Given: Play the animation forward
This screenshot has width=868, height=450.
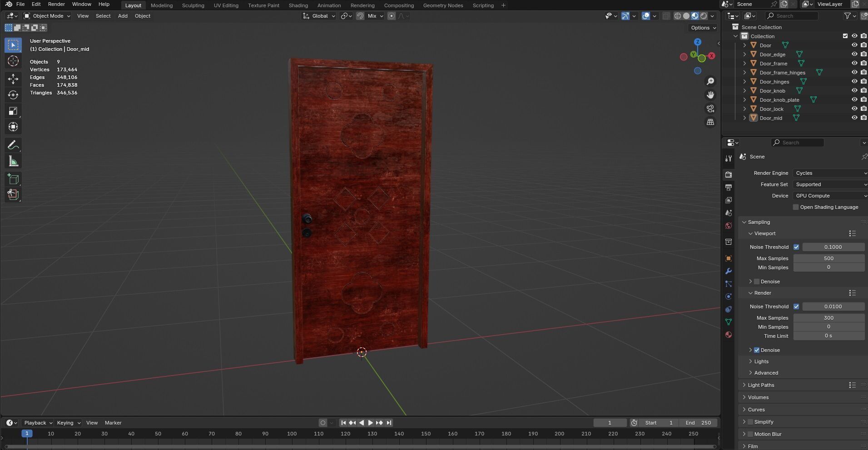Looking at the screenshot, I should 370,423.
